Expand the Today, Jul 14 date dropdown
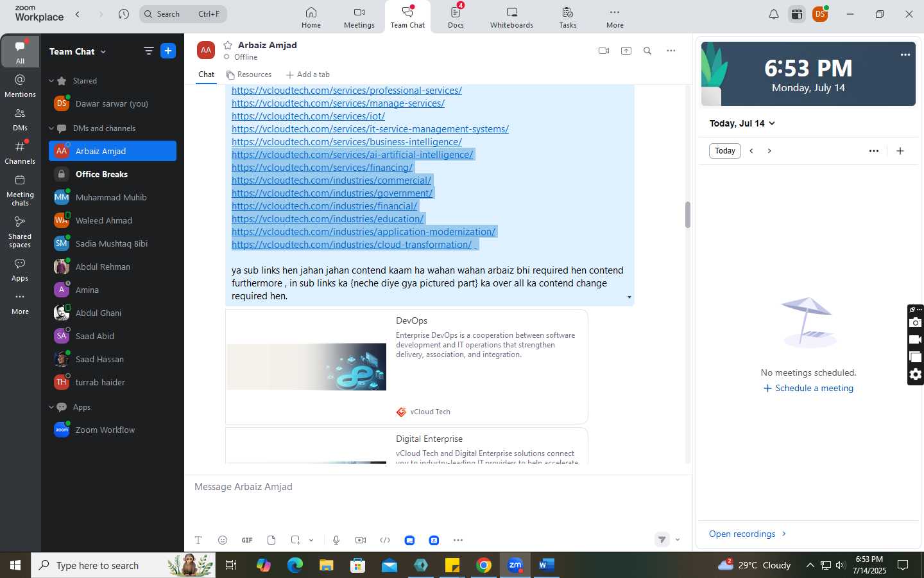This screenshot has width=924, height=578. point(742,123)
